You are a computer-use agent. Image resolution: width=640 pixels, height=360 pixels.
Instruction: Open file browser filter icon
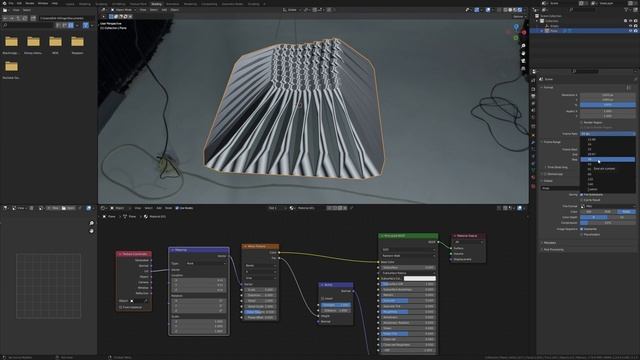tap(85, 25)
